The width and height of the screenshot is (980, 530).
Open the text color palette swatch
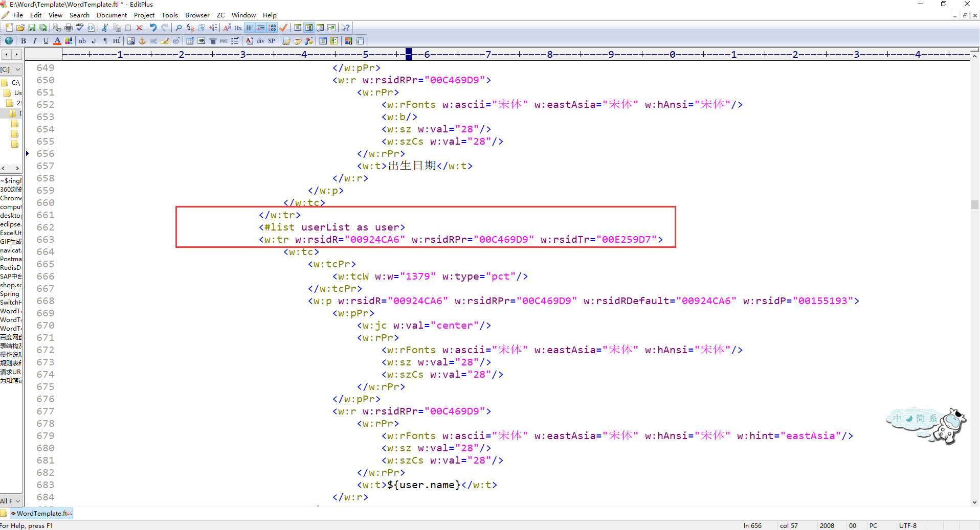69,41
